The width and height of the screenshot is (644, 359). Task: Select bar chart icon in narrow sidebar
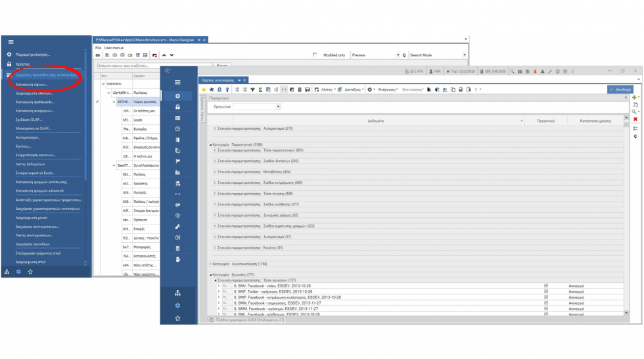(x=177, y=173)
